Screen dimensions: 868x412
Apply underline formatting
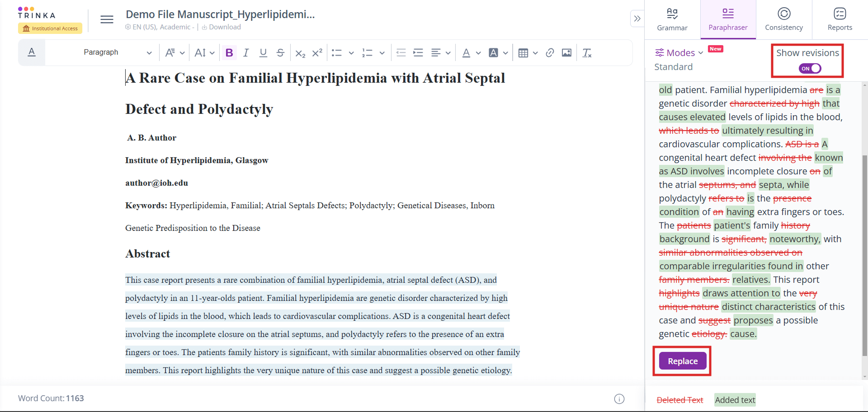[263, 53]
